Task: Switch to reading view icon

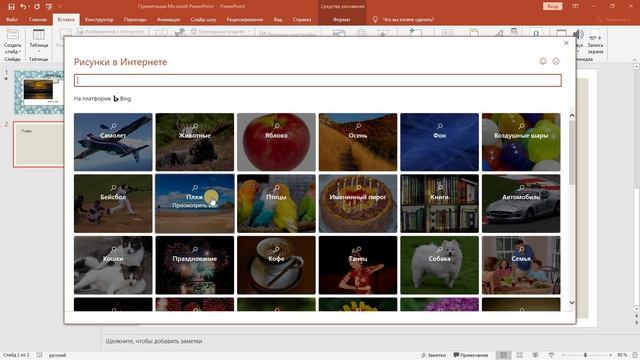Action: (x=536, y=355)
